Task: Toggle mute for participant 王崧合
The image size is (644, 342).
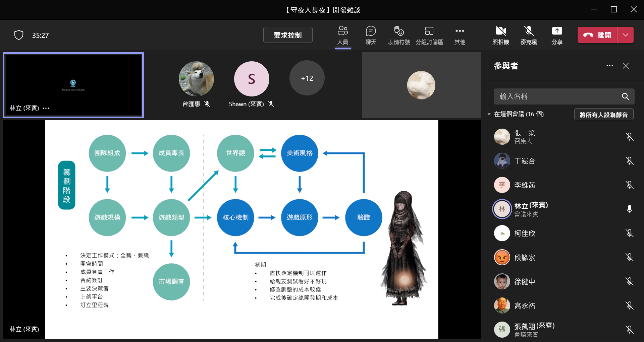Action: pos(629,161)
